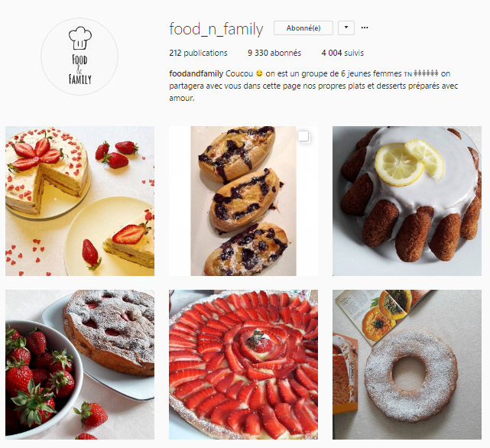Toggle the Abonné(e) follow button

(x=303, y=28)
